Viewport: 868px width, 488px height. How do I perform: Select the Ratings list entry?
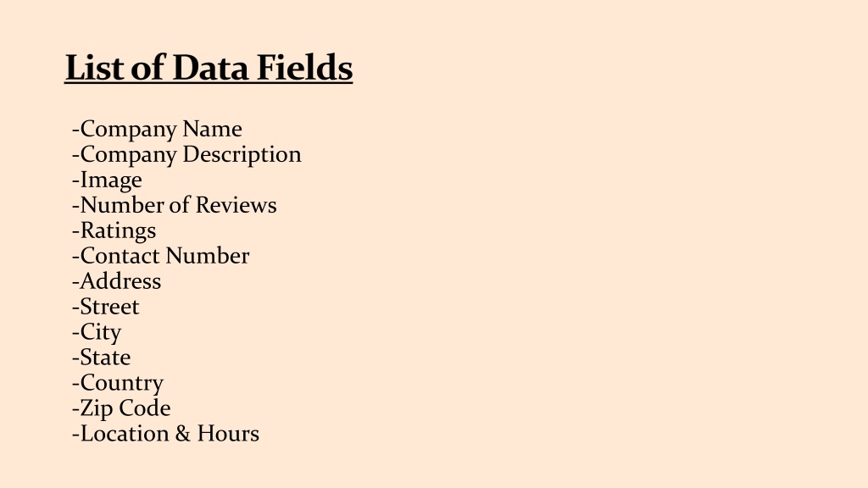coord(114,230)
